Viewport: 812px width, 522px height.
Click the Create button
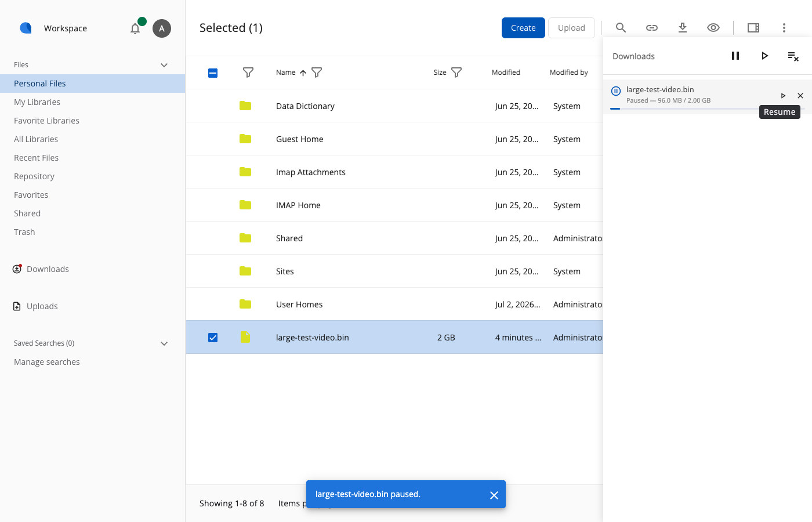tap(523, 28)
